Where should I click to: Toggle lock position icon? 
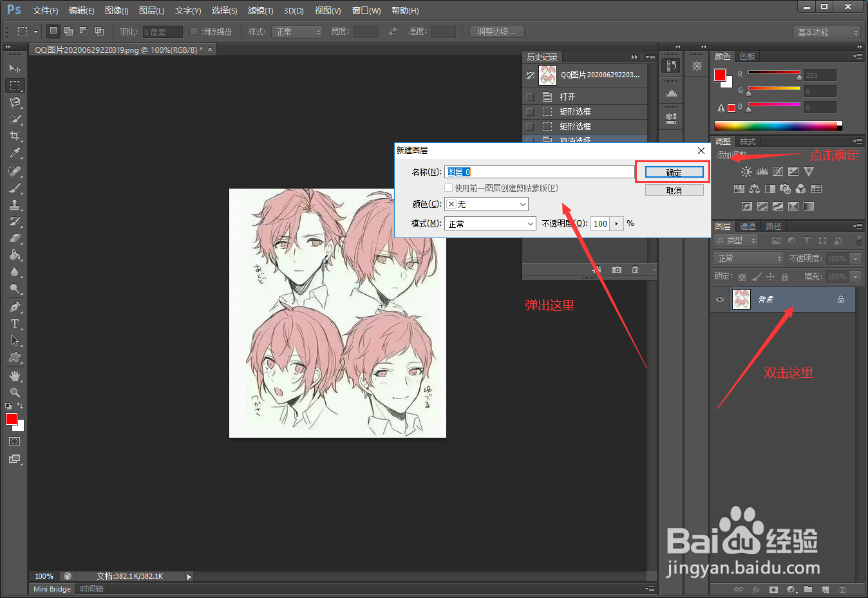click(x=770, y=277)
